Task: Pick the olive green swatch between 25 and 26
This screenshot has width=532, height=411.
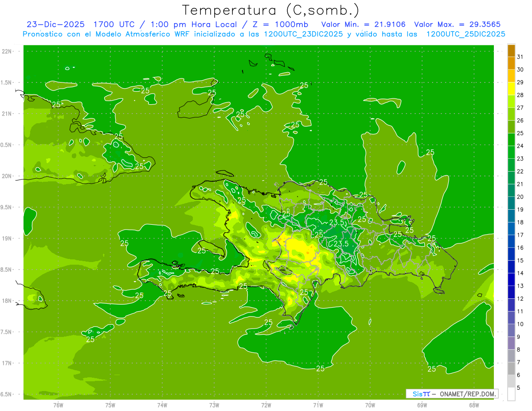Action: click(x=511, y=127)
